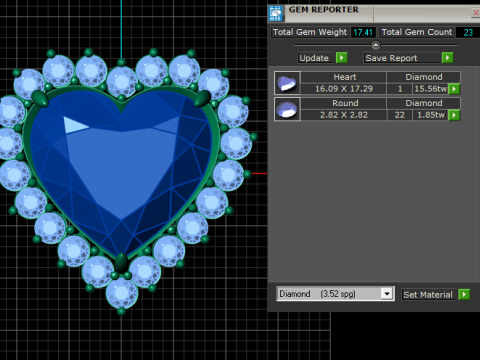Click the green arrow next to Save Report
Viewport: 480px width, 360px height.
tap(447, 58)
